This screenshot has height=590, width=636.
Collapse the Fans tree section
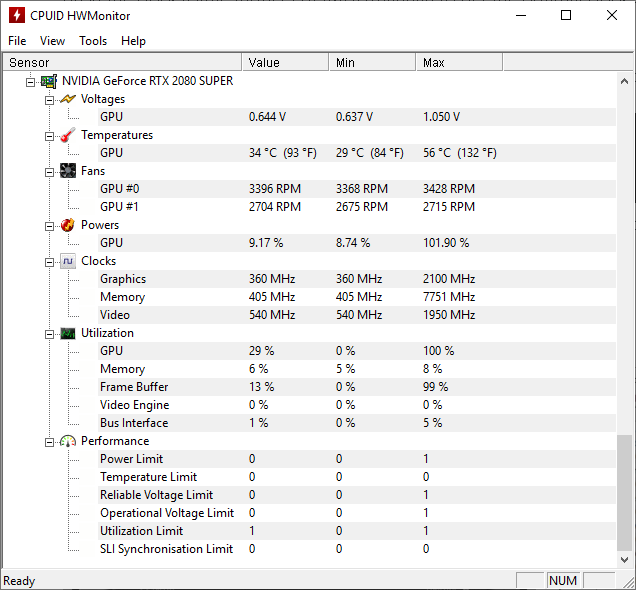click(x=49, y=172)
